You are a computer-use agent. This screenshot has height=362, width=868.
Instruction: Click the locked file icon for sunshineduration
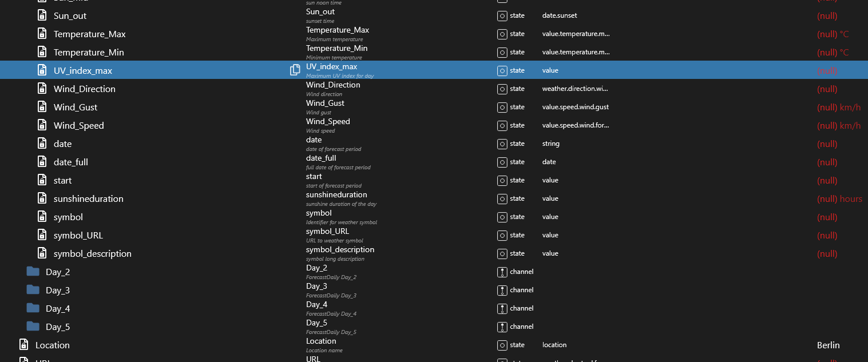click(x=42, y=198)
